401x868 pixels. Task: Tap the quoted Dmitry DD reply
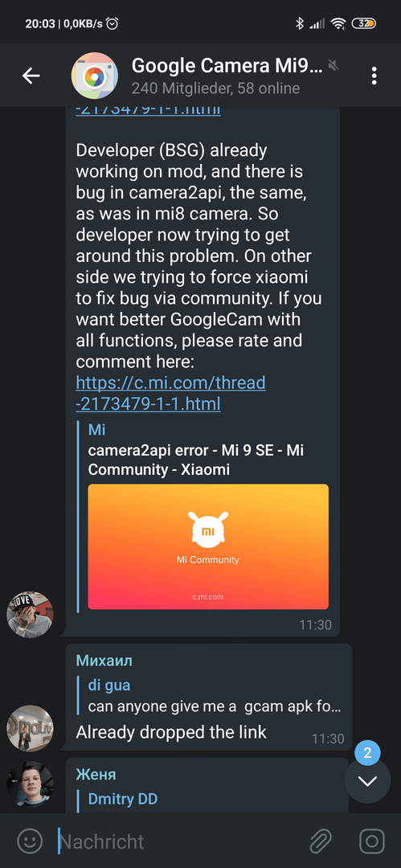point(213,800)
